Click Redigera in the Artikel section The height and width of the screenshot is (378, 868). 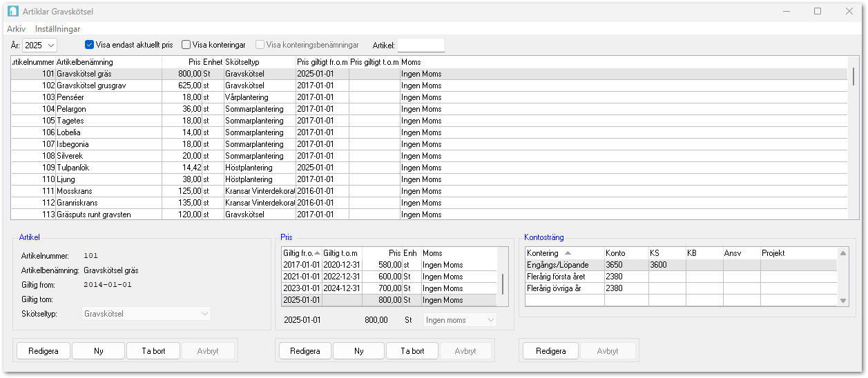coord(44,351)
